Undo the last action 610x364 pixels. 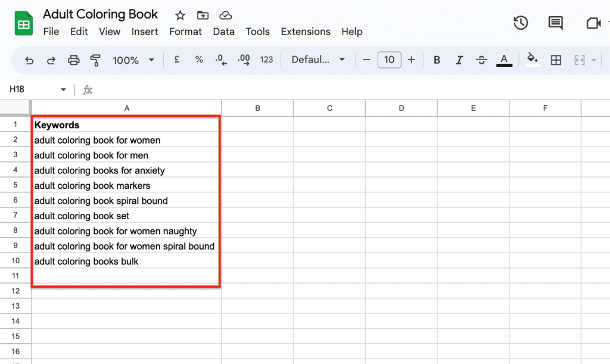[x=29, y=60]
